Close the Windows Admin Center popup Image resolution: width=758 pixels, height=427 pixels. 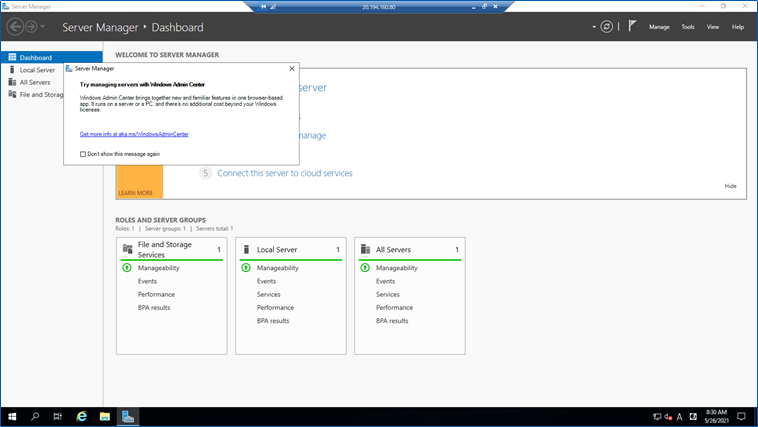tap(292, 69)
